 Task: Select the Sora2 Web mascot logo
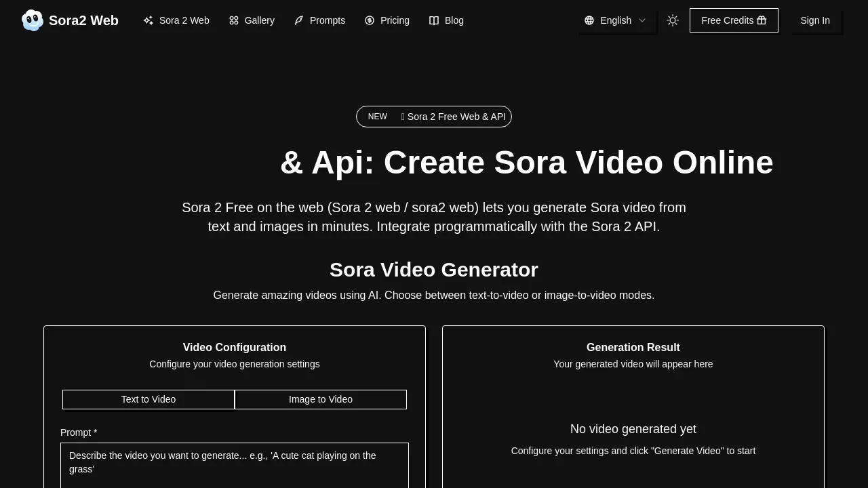[x=32, y=20]
